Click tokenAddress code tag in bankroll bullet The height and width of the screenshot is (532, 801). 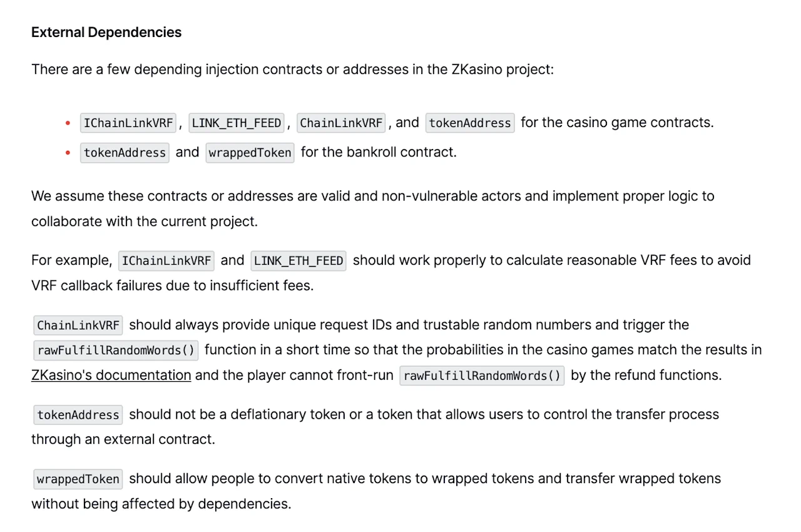[125, 153]
